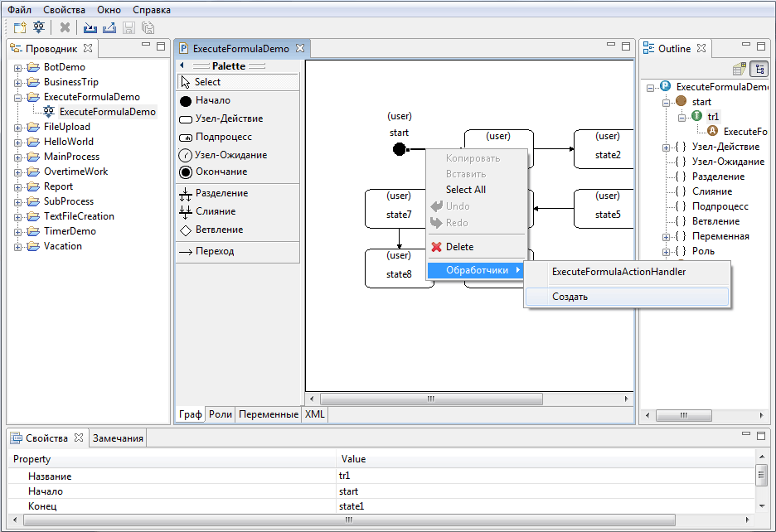The height and width of the screenshot is (532, 776).
Task: Switch to the XML editor tab
Action: [314, 414]
